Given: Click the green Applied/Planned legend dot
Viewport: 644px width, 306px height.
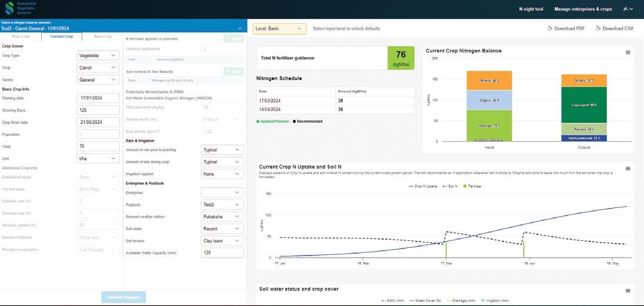Looking at the screenshot, I should (x=258, y=122).
